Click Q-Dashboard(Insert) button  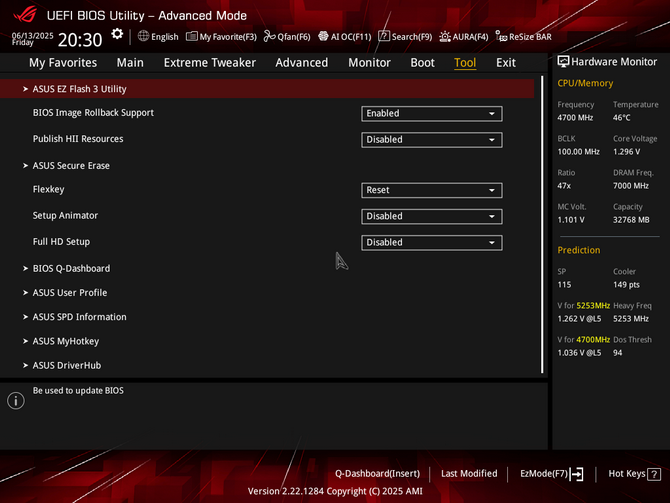coord(377,474)
